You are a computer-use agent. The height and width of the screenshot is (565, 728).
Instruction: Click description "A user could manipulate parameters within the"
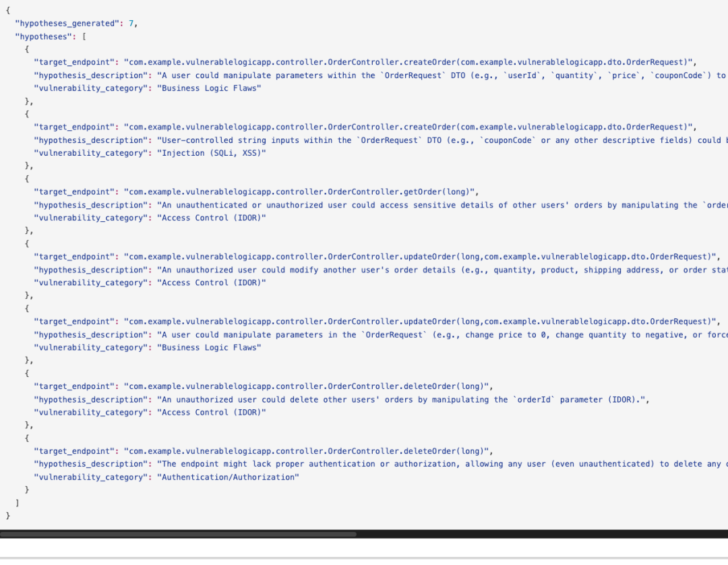tap(442, 76)
